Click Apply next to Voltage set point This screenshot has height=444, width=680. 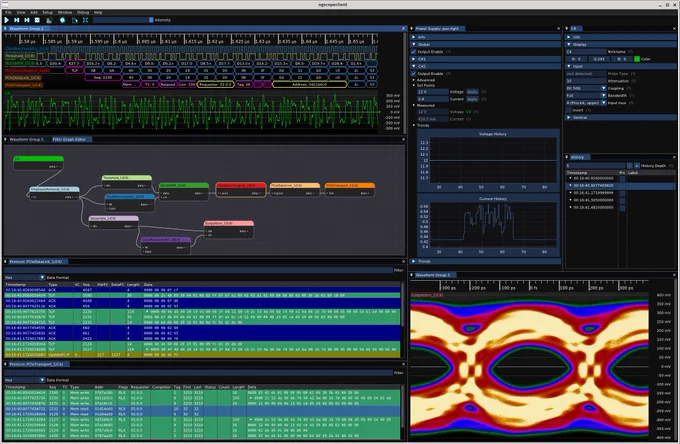472,92
